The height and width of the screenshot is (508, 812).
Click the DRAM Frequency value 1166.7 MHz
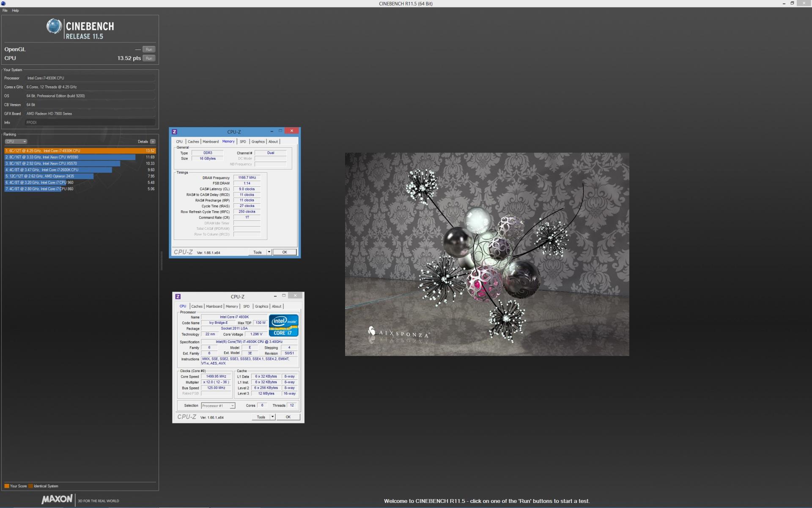pyautogui.click(x=247, y=178)
